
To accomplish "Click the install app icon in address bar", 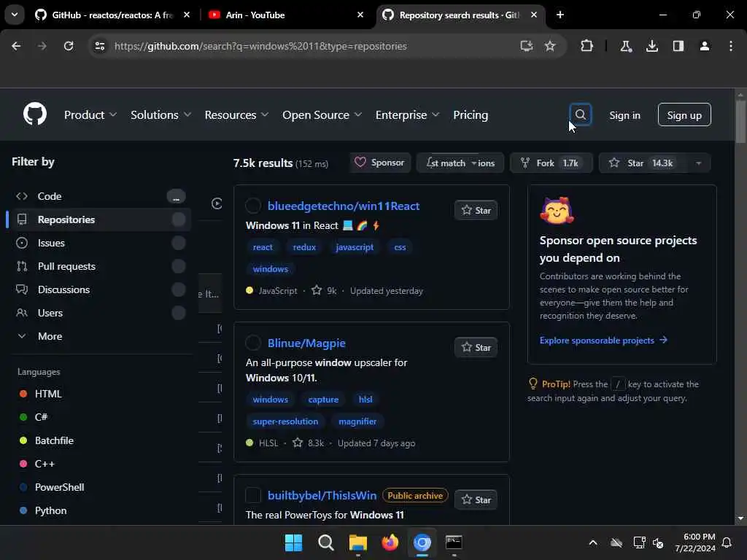I will [x=526, y=46].
